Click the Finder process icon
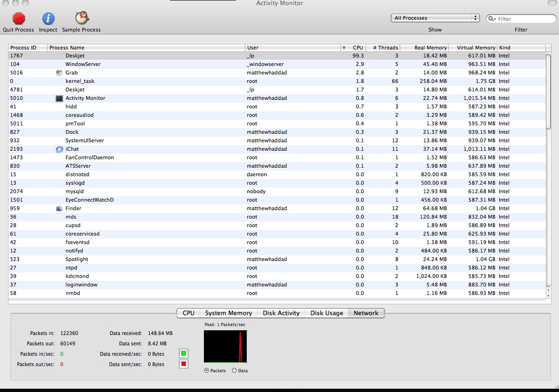 pos(59,209)
